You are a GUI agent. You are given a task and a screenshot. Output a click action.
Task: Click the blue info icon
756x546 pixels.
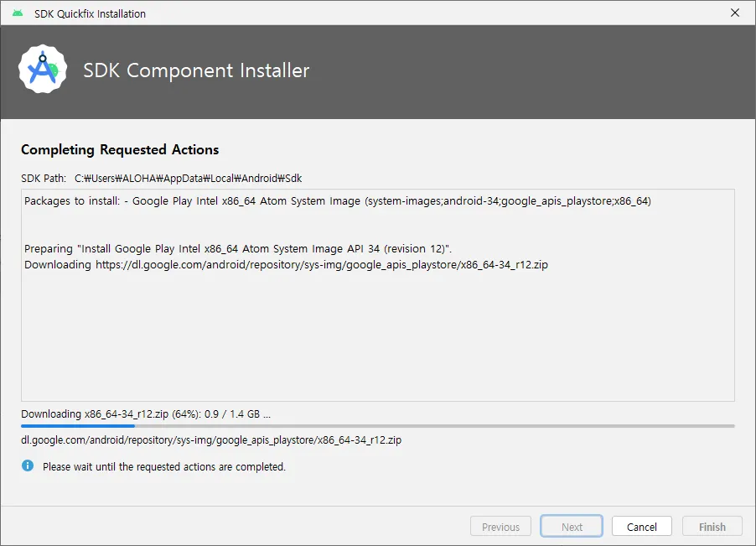(28, 465)
